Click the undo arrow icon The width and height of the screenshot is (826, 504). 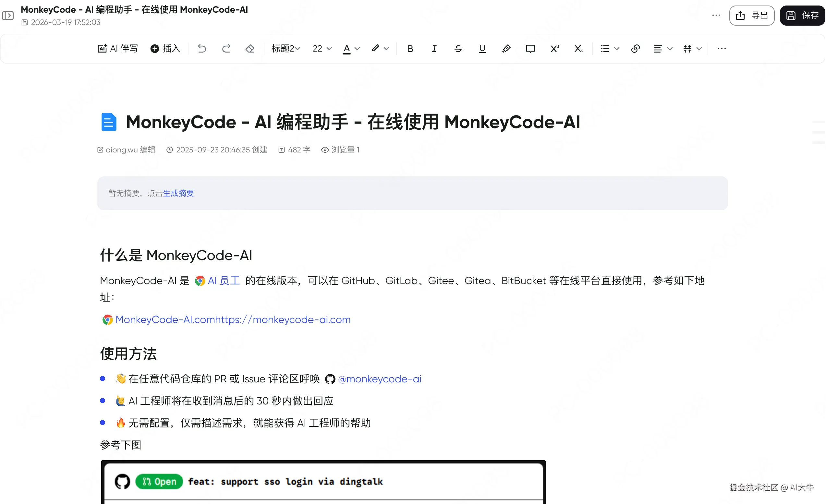[201, 49]
